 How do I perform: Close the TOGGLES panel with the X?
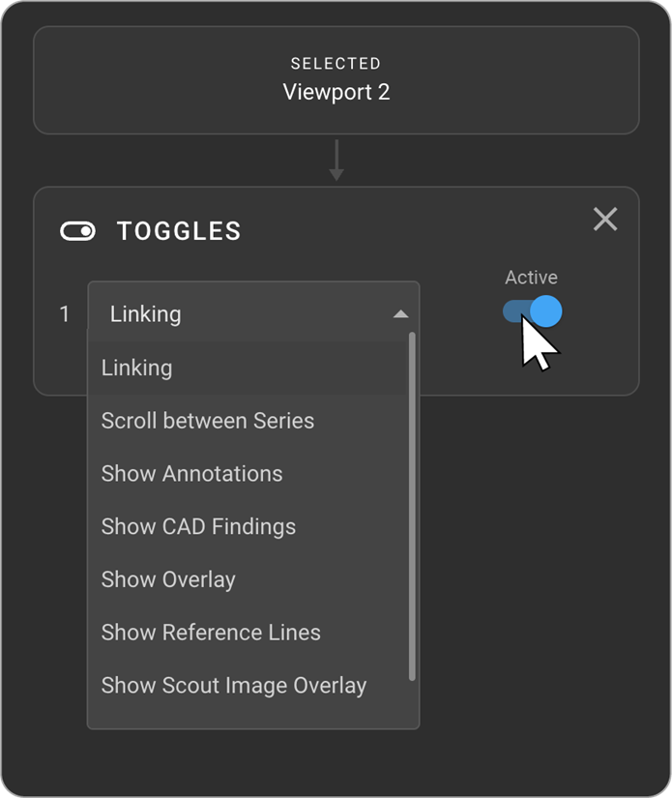pos(605,220)
